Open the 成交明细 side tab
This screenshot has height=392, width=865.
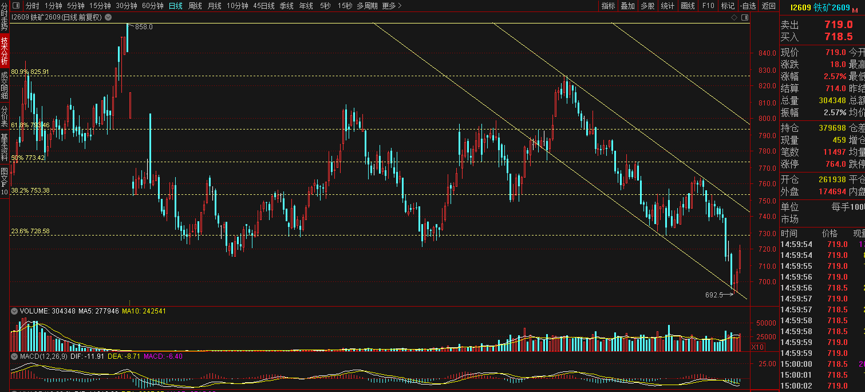pyautogui.click(x=4, y=84)
